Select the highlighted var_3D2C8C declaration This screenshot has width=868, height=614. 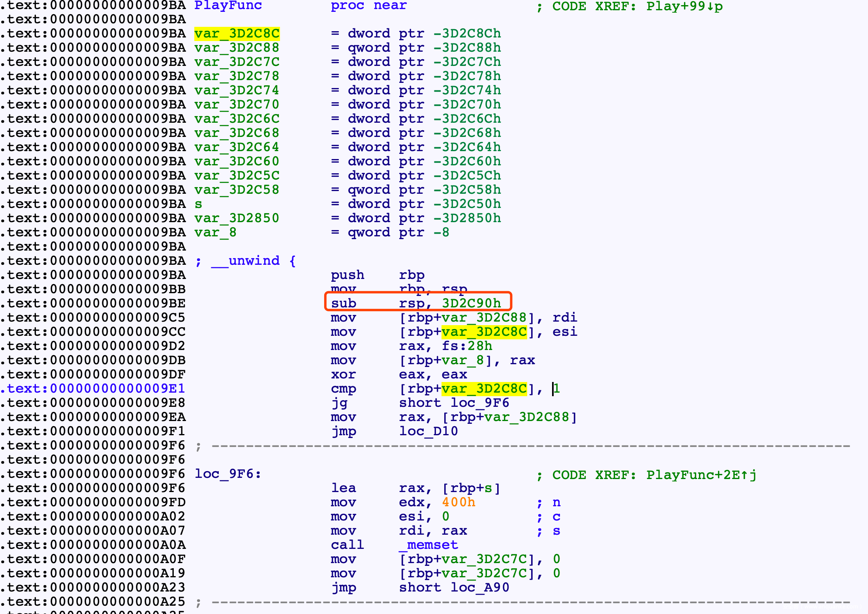point(237,34)
